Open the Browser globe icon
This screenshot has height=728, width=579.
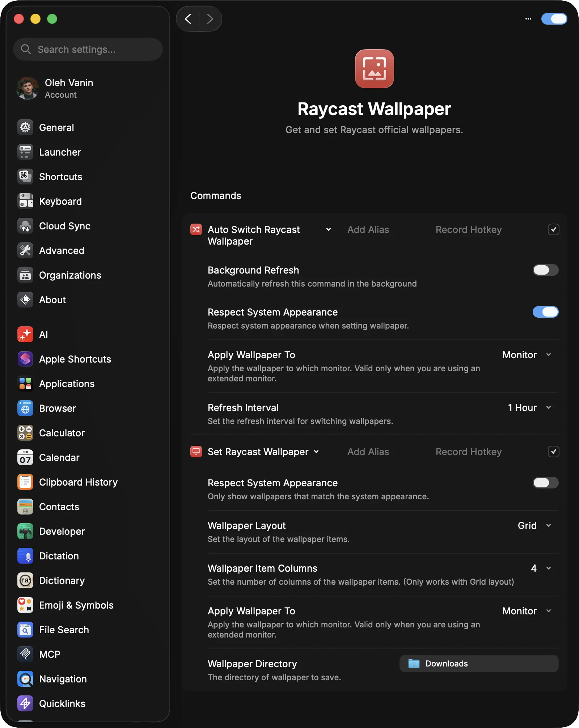25,408
